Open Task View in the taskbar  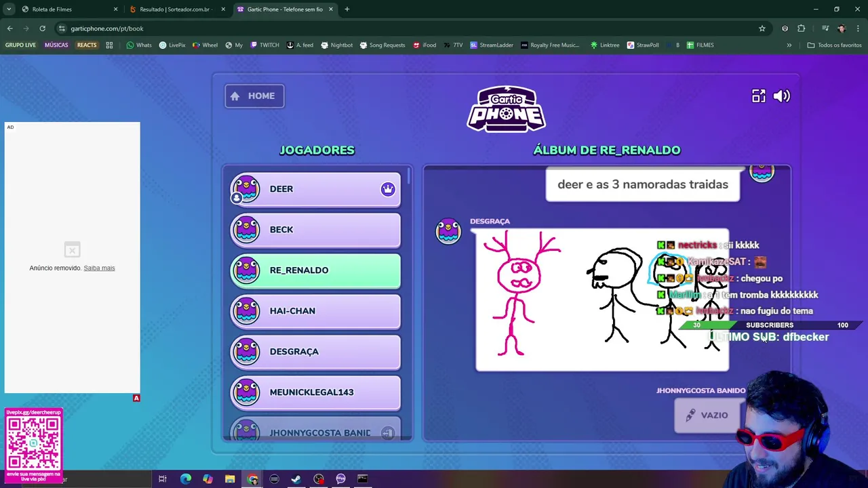(163, 479)
